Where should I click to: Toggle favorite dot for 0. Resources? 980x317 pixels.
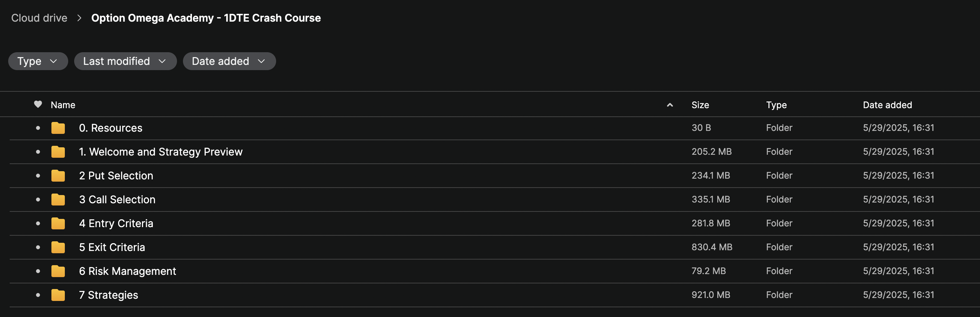[38, 128]
